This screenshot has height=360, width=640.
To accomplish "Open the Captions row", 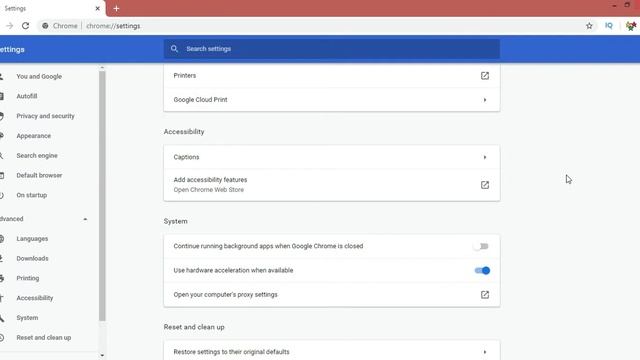I will [x=331, y=157].
